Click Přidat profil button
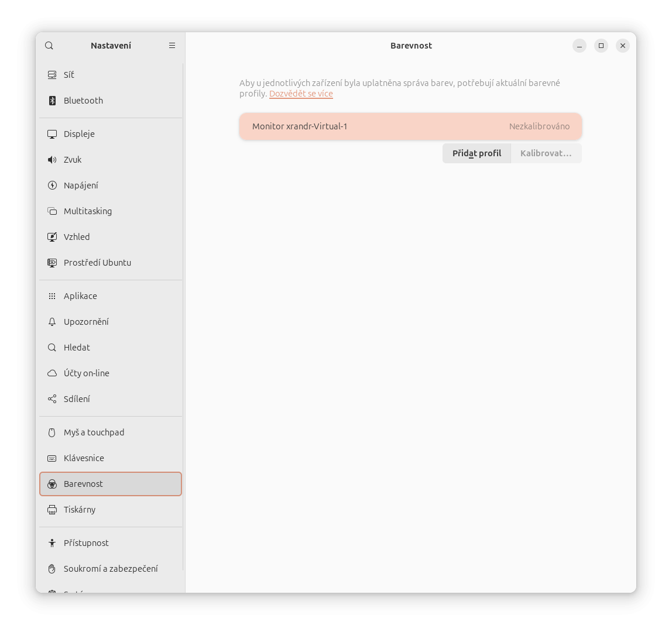Image resolution: width=672 pixels, height=632 pixels. tap(476, 153)
